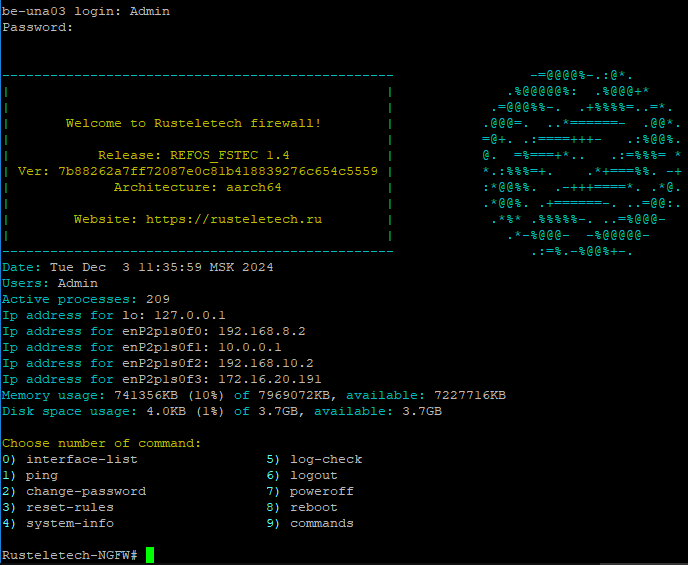Click the lo address 127.0.0.1
Viewport: 688px width, 565px height.
pyautogui.click(x=190, y=315)
